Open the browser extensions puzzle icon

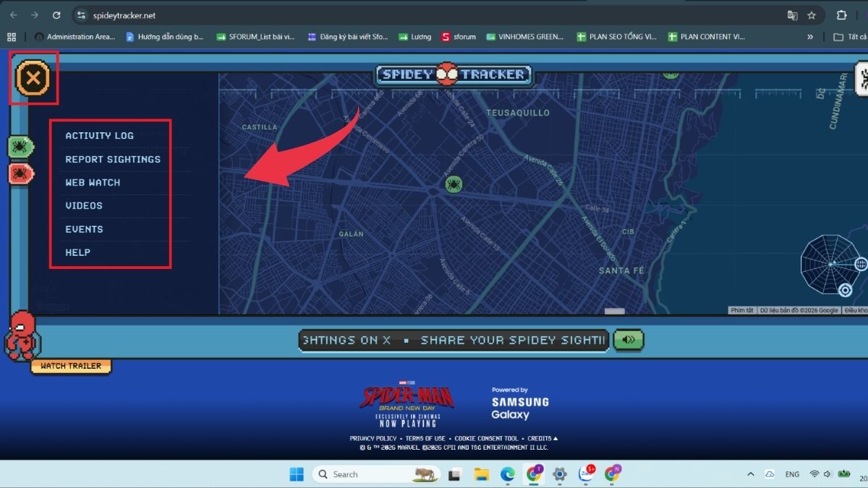pyautogui.click(x=842, y=15)
